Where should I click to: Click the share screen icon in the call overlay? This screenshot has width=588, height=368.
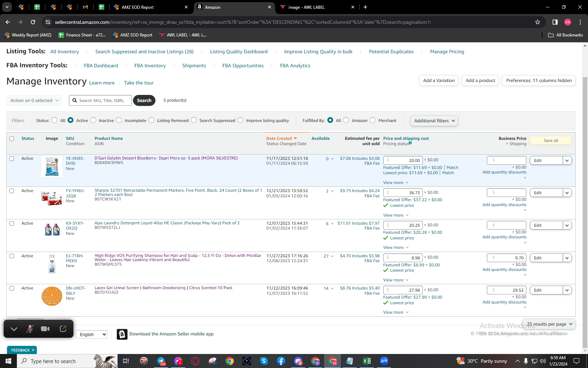[63, 329]
